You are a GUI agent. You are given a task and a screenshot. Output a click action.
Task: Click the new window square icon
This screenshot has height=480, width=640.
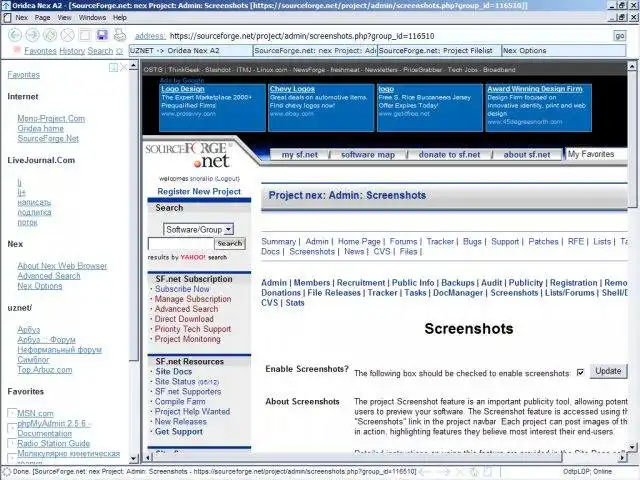(85, 35)
